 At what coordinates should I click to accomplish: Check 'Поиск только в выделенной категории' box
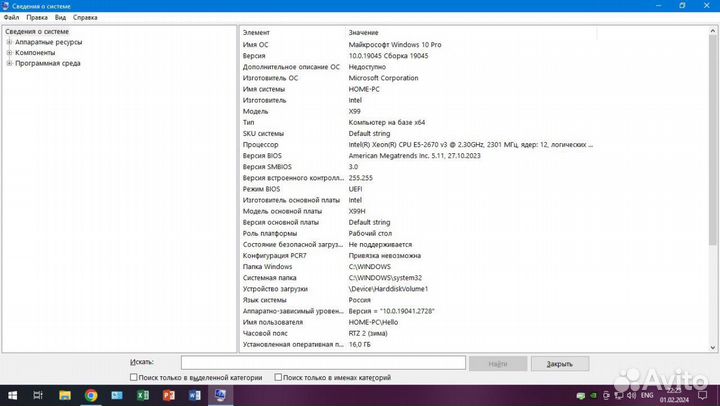[x=134, y=377]
